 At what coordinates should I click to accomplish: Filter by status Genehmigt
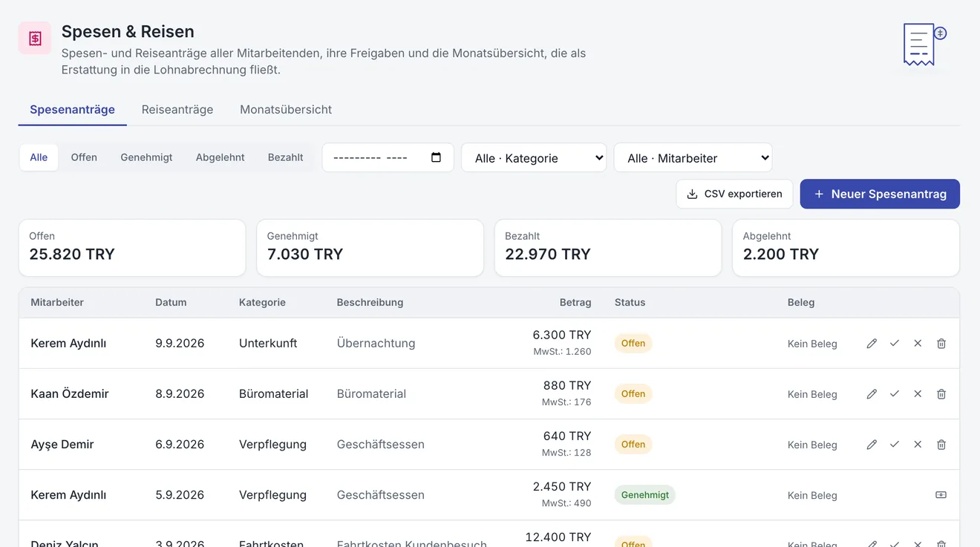[x=146, y=157]
